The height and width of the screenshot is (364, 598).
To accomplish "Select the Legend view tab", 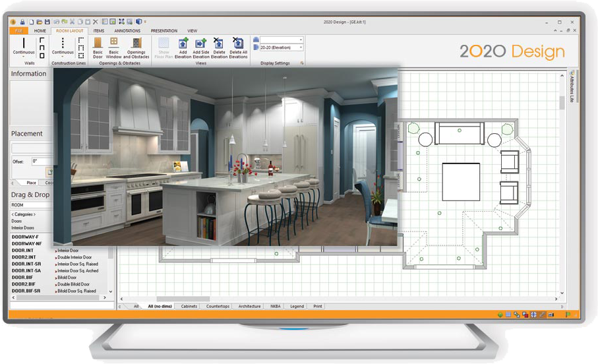I will click(x=297, y=307).
